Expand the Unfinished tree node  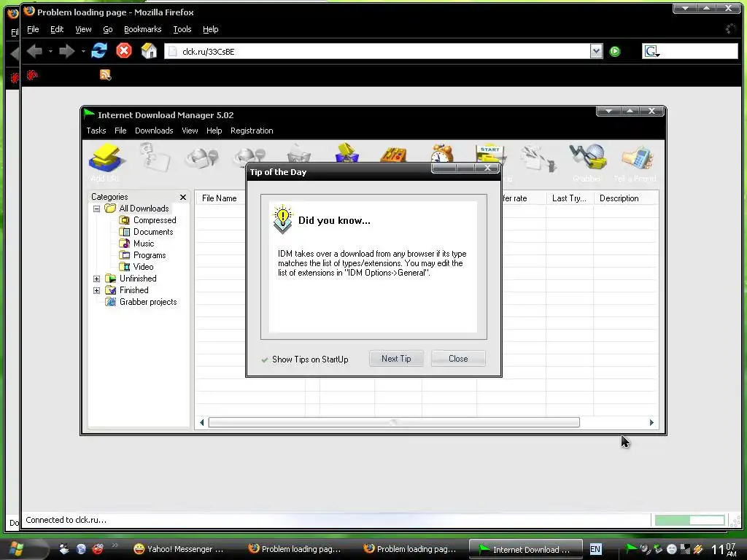[x=97, y=279]
